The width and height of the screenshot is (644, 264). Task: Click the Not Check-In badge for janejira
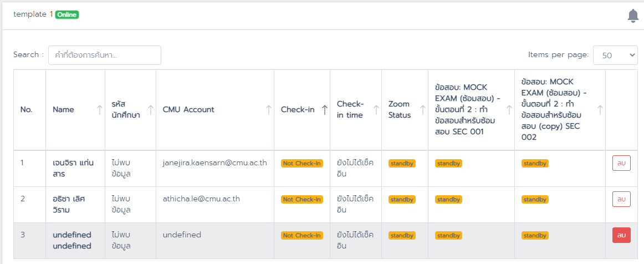(x=302, y=163)
